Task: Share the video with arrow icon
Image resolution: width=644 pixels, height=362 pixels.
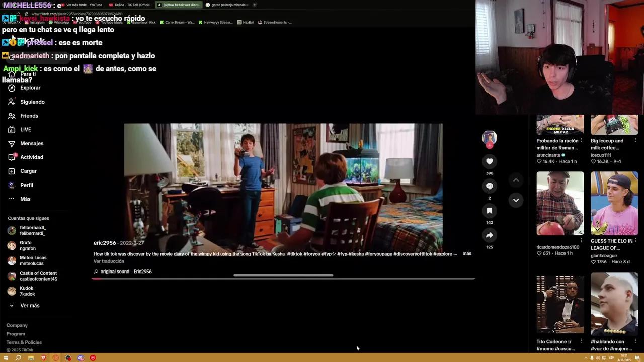Action: point(489,235)
